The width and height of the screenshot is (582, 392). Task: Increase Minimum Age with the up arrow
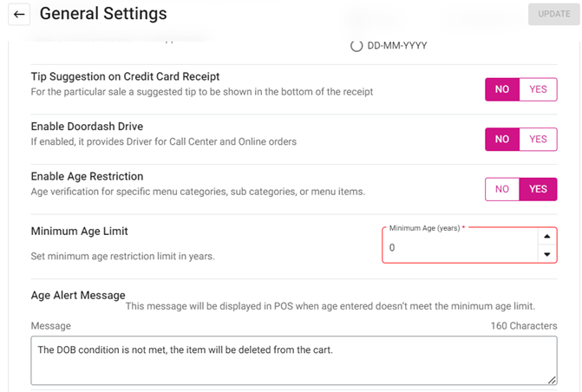click(546, 237)
